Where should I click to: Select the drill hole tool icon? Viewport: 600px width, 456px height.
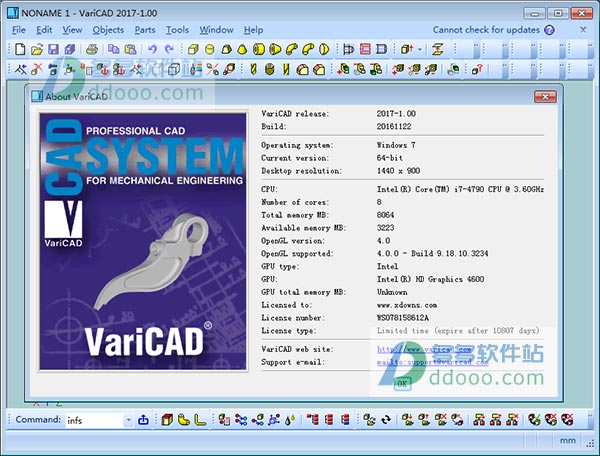(x=253, y=69)
